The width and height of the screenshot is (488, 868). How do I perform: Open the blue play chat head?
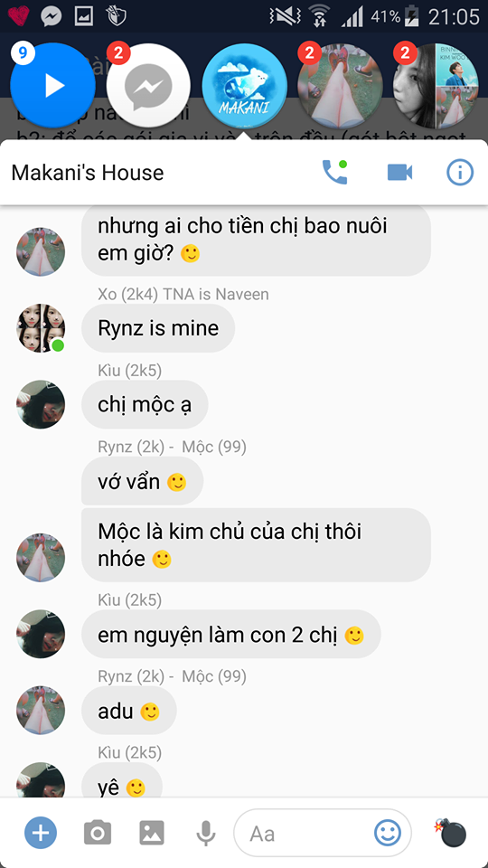click(x=52, y=85)
